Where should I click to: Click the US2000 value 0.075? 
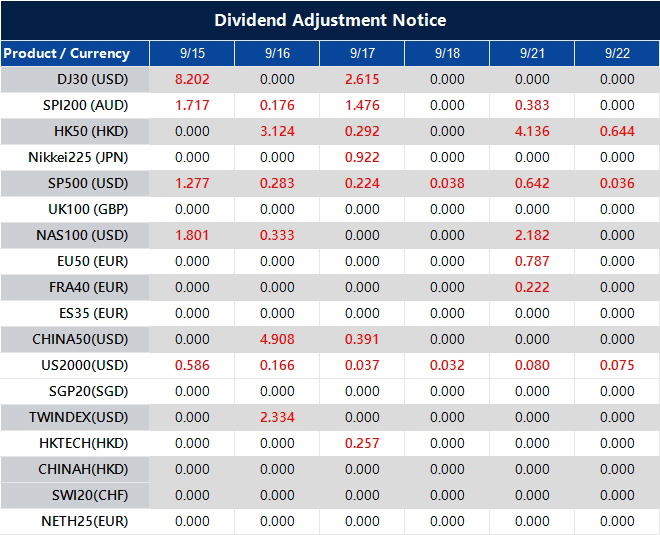617,365
